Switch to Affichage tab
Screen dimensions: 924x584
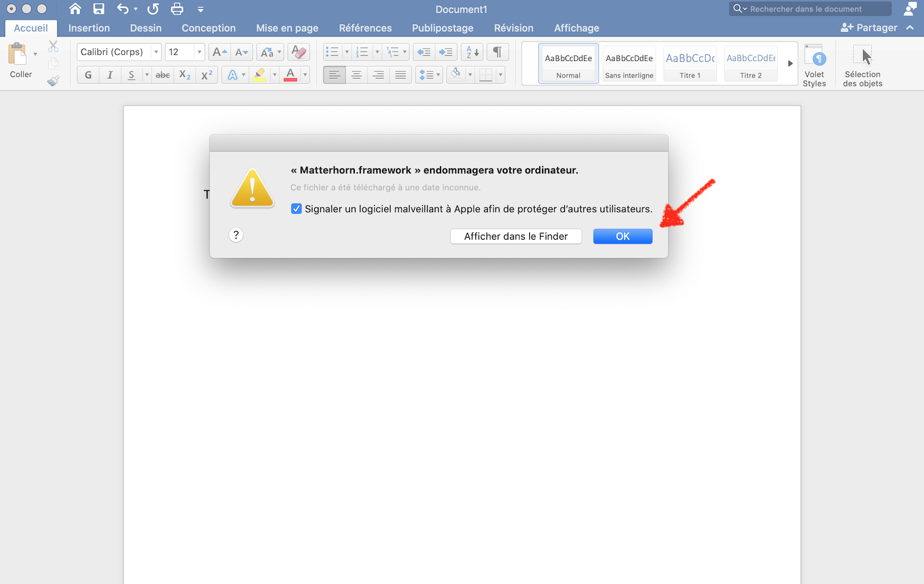pos(577,28)
